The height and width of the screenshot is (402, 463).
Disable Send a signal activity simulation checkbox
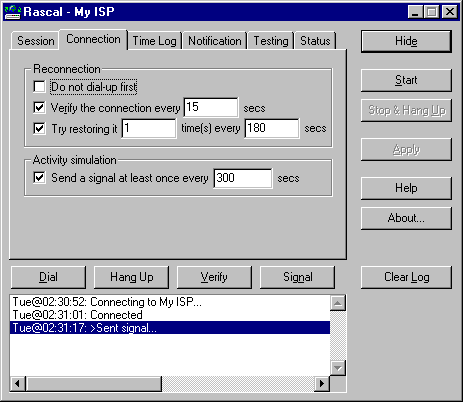(x=39, y=178)
